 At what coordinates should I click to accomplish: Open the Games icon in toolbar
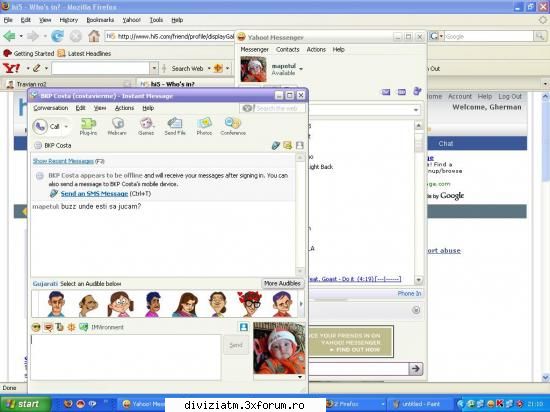click(146, 126)
